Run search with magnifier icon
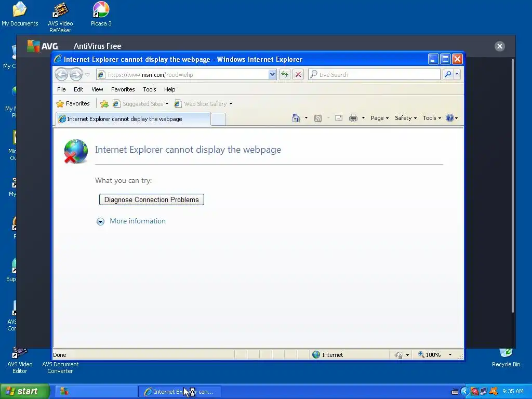 coord(448,74)
